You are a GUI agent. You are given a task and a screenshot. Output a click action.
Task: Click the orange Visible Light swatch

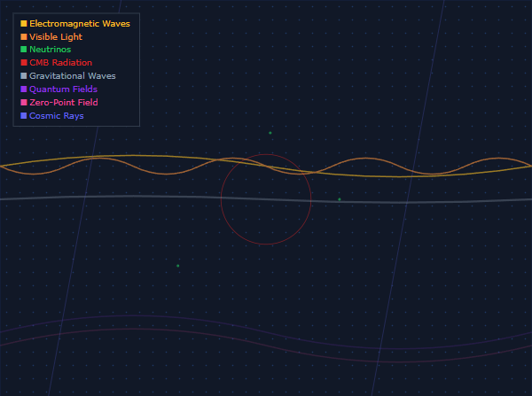coord(24,36)
